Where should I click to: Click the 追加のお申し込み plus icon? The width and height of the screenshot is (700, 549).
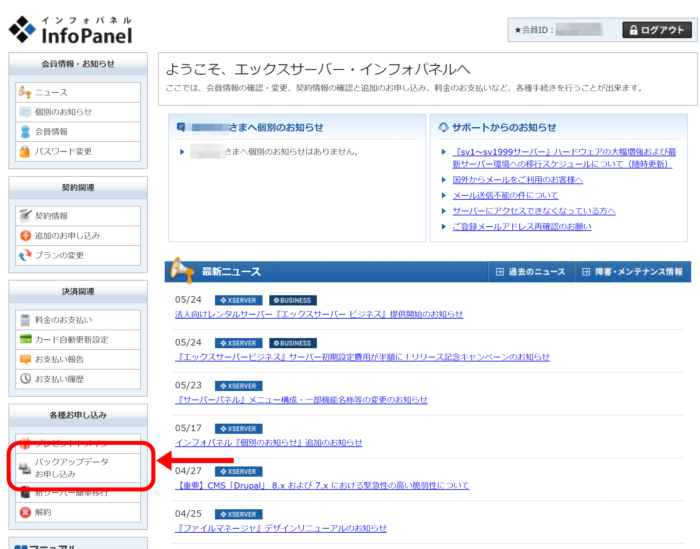click(x=26, y=235)
